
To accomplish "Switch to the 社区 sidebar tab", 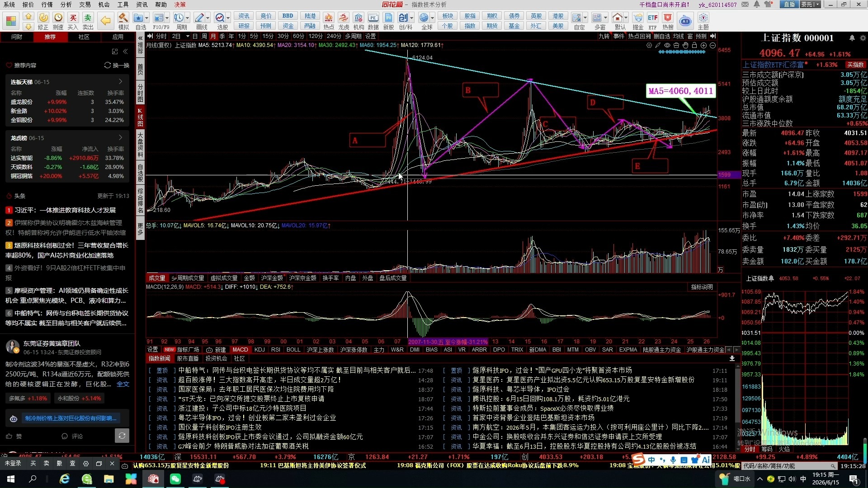I will [x=84, y=37].
